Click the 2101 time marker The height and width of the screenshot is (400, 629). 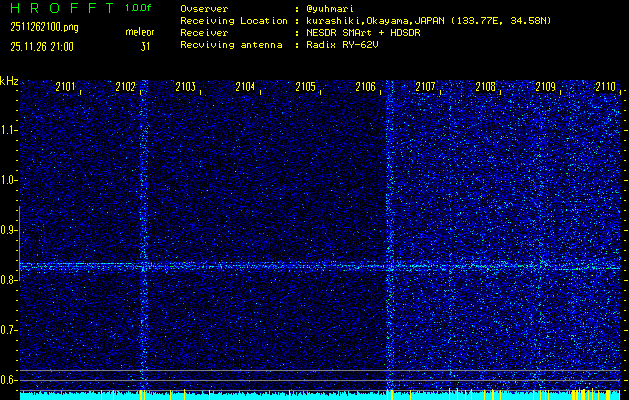pyautogui.click(x=65, y=87)
